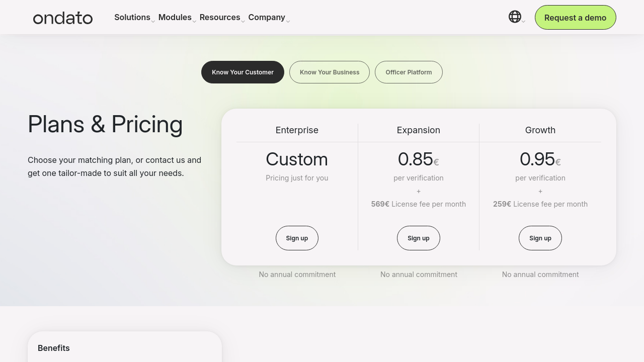This screenshot has width=644, height=362.
Task: Click the Enterprise plan heading
Action: [x=297, y=130]
